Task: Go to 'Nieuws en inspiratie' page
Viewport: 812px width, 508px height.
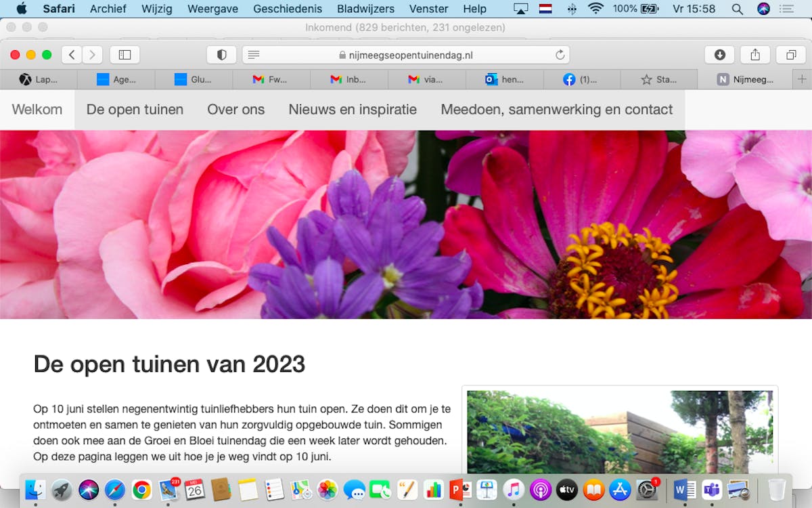Action: [353, 109]
